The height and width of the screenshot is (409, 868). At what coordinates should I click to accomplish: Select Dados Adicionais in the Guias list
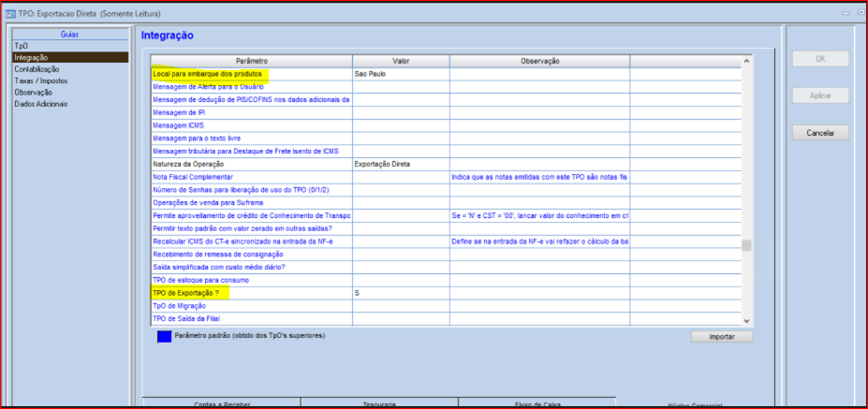(41, 104)
